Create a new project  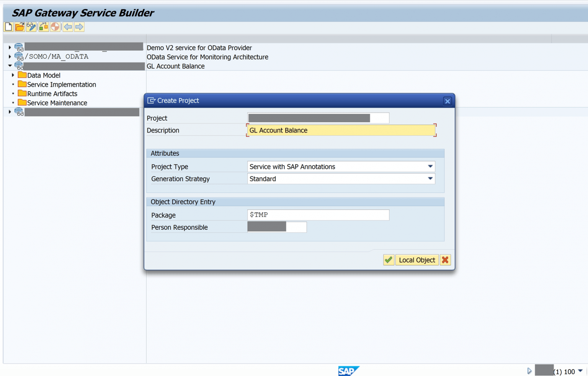[8, 27]
